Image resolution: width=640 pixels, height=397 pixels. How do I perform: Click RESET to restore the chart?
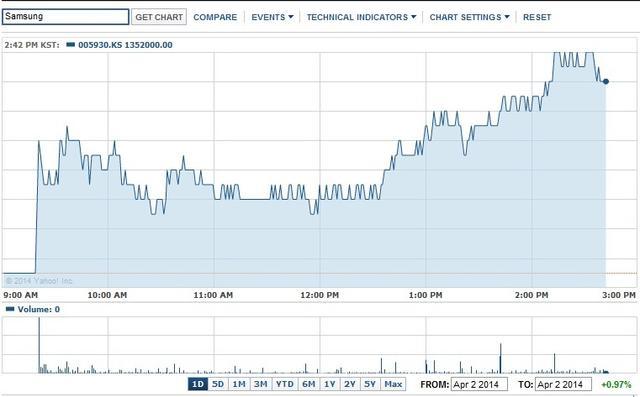(537, 17)
